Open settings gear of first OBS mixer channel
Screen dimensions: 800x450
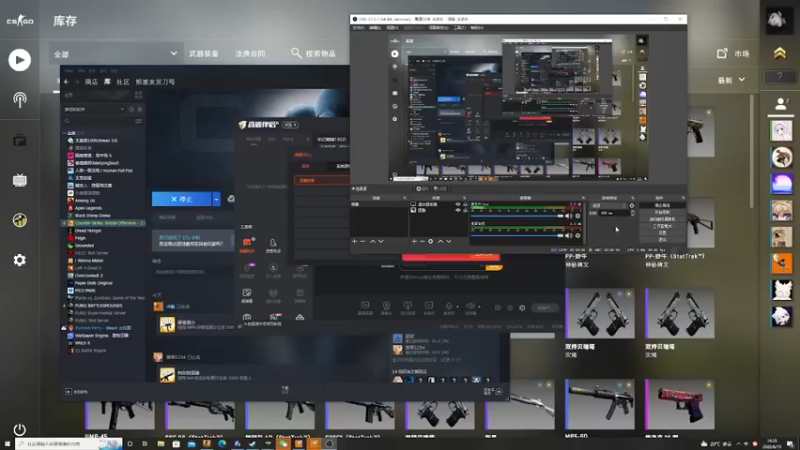click(578, 216)
